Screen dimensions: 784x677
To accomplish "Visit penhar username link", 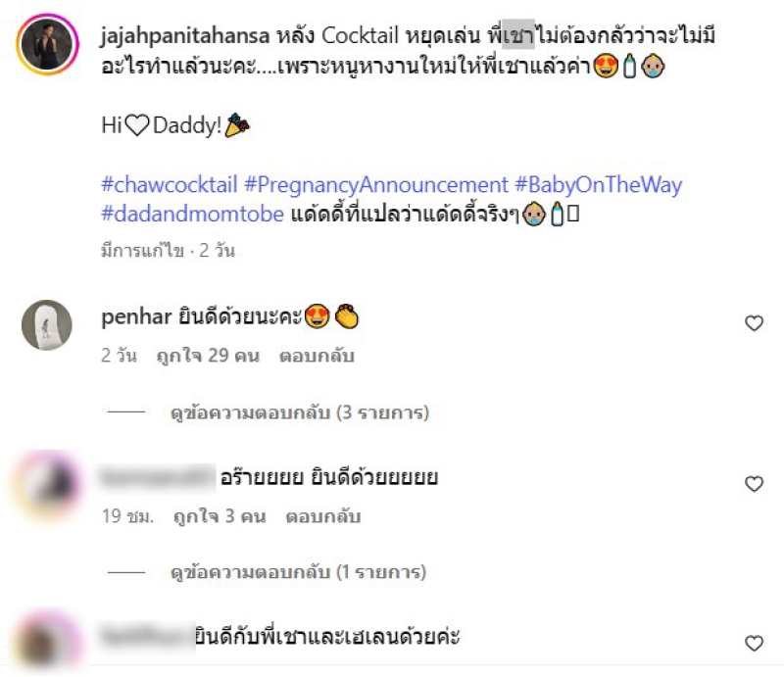I will click(x=136, y=317).
